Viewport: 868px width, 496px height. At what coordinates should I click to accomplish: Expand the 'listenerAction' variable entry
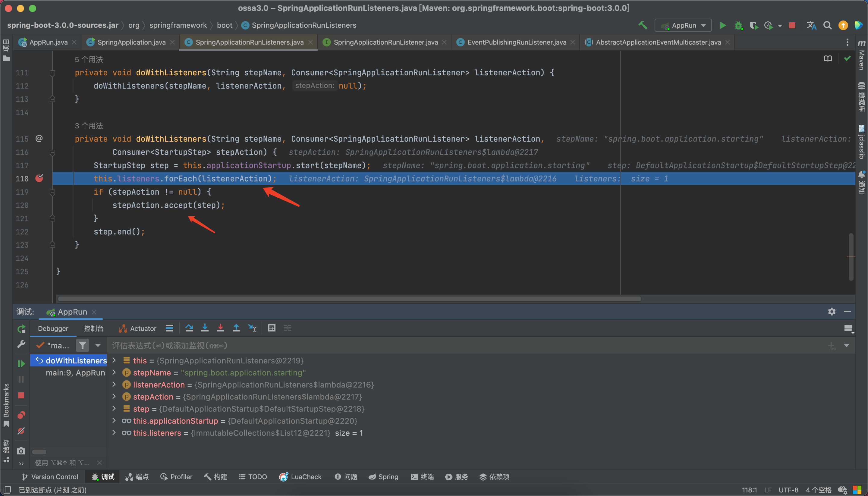click(x=114, y=385)
